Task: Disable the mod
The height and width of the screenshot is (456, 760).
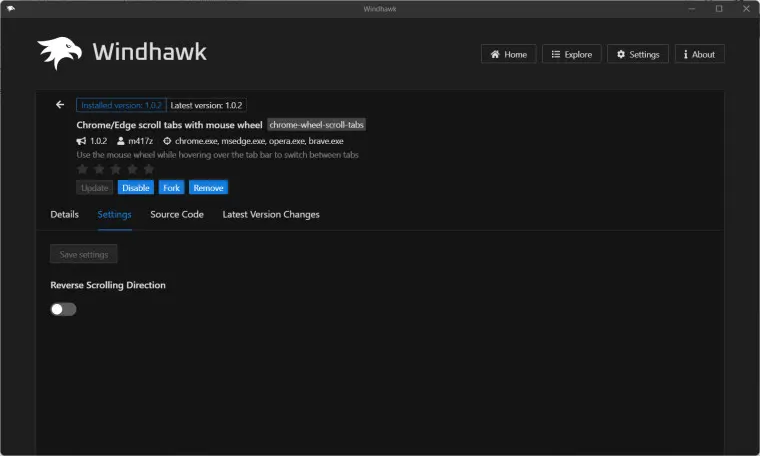Action: coord(136,187)
